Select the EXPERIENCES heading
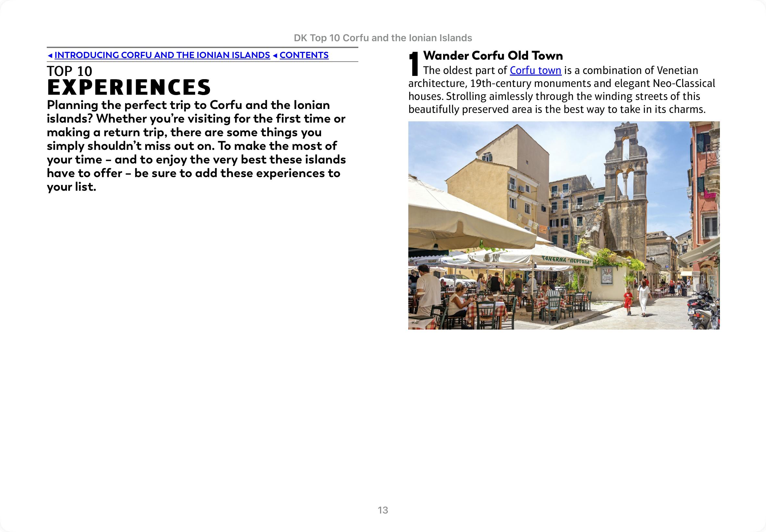766x532 pixels. 129,87
